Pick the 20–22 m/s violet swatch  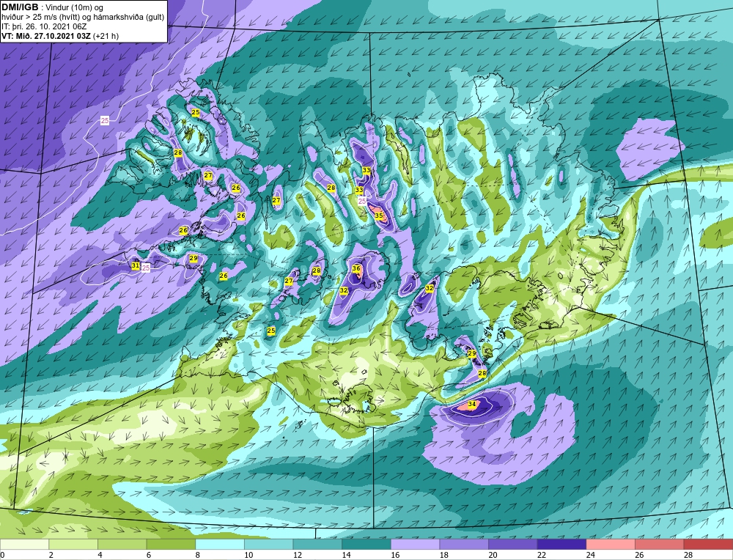coord(513,544)
